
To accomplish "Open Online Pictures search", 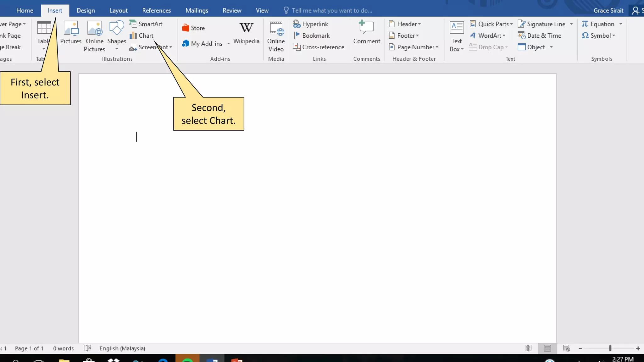I will (x=94, y=36).
